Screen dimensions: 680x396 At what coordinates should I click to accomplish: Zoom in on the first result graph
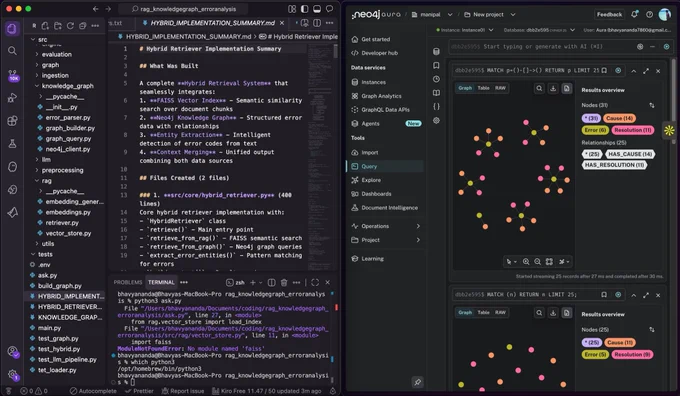(526, 262)
